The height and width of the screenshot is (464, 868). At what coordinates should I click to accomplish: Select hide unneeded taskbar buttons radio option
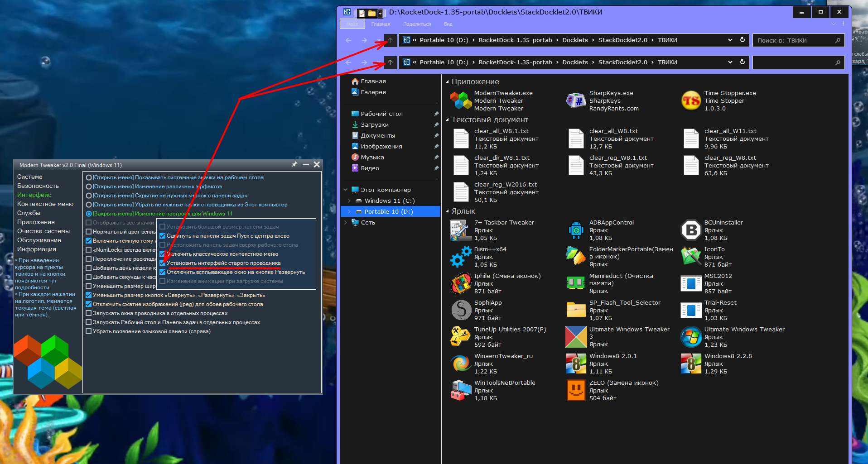(89, 196)
